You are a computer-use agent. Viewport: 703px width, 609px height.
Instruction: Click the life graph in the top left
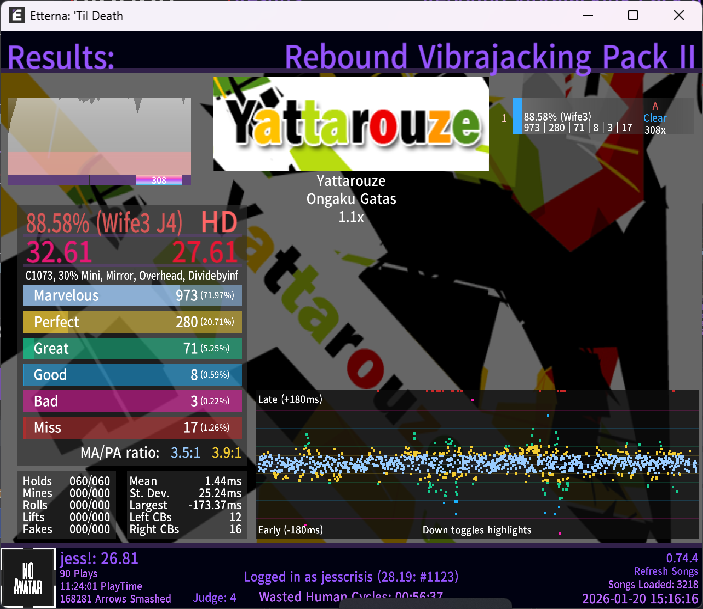99,140
